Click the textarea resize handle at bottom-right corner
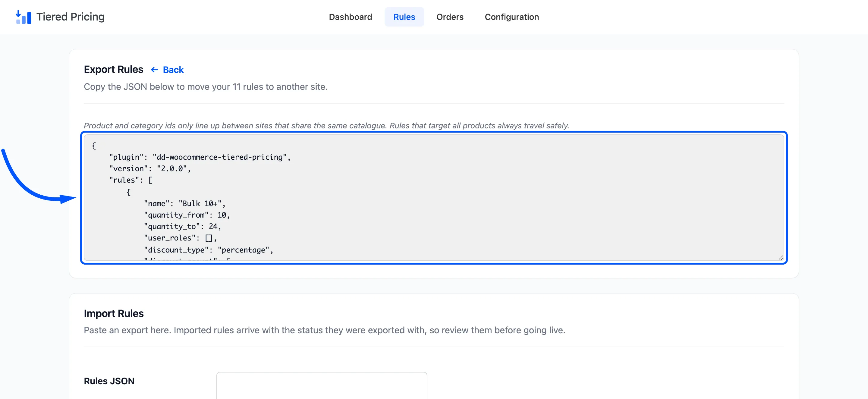Screen dimensions: 868x399 pos(781,257)
